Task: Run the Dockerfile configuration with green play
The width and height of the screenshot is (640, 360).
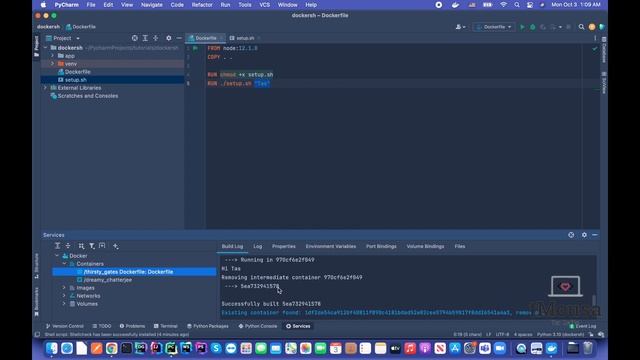Action: click(x=522, y=27)
